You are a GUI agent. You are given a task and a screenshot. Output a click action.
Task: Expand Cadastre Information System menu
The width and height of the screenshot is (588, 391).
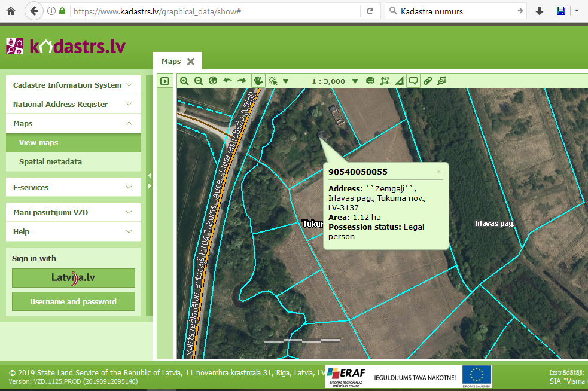click(x=73, y=85)
